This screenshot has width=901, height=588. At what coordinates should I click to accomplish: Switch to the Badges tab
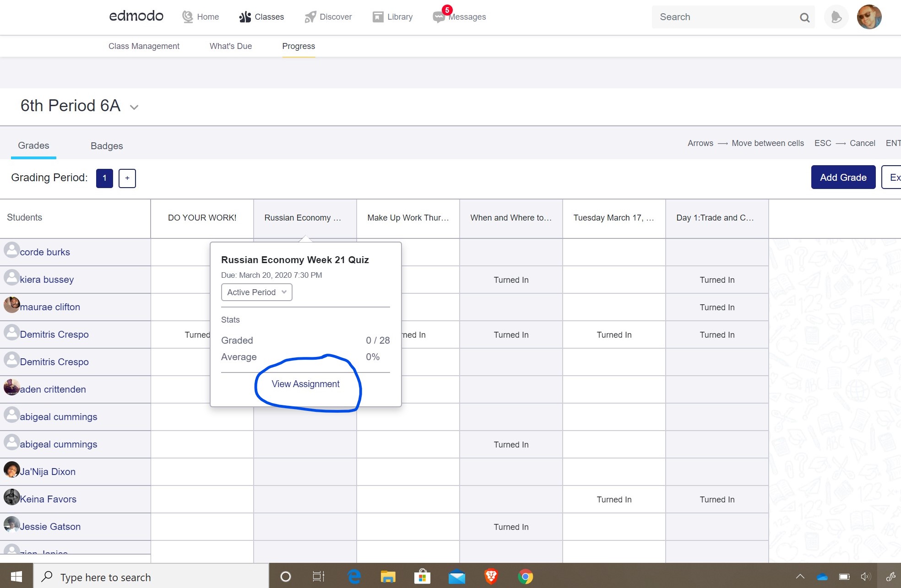107,146
